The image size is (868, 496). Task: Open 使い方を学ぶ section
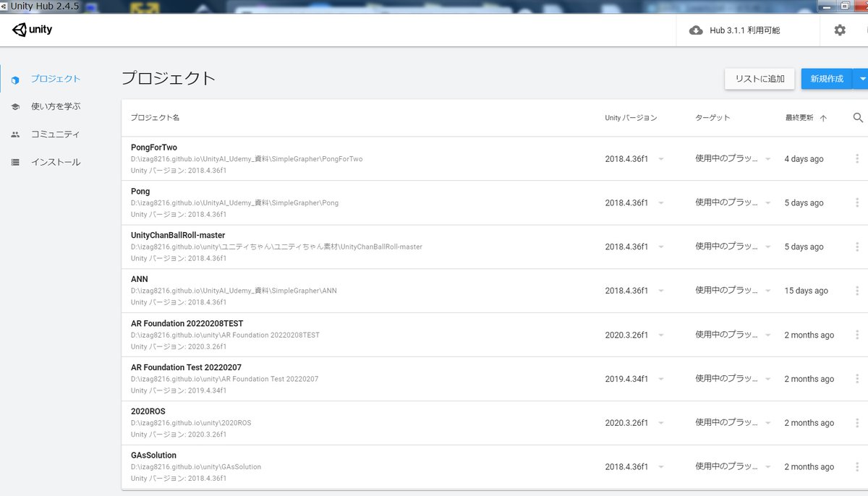tap(56, 106)
